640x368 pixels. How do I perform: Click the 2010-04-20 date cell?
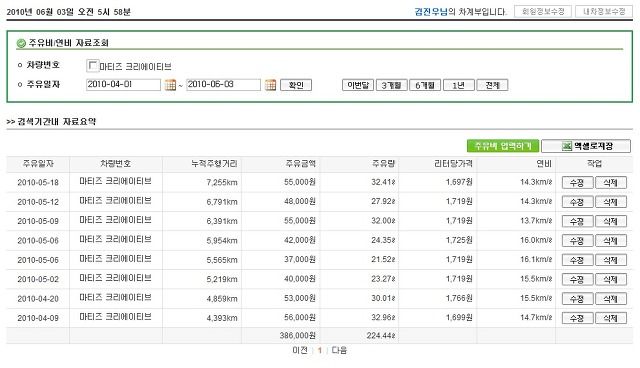pyautogui.click(x=38, y=299)
